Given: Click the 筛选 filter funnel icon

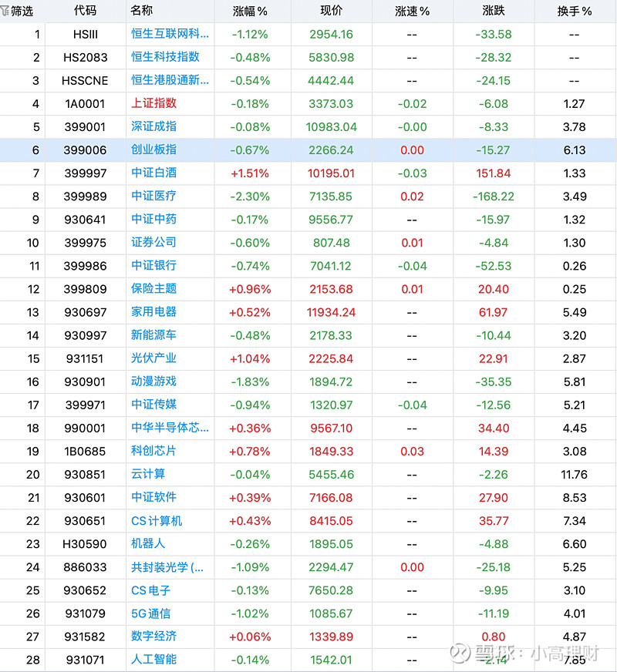Looking at the screenshot, I should [x=5, y=11].
